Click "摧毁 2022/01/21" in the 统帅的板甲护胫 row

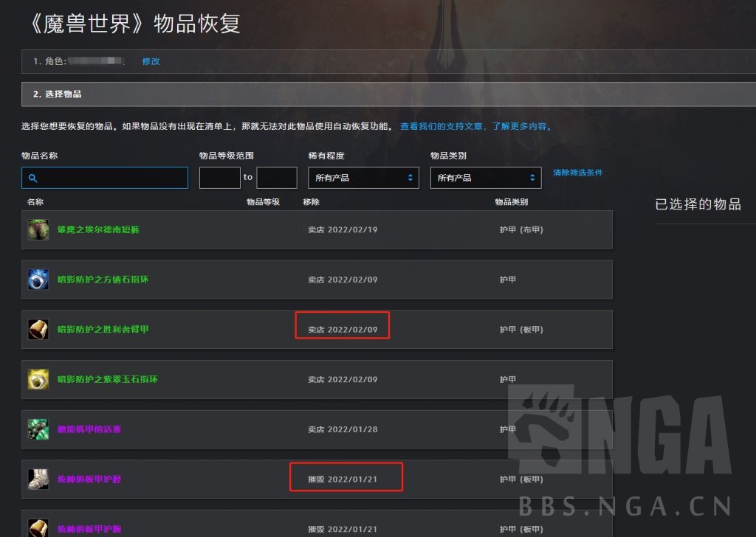click(343, 479)
